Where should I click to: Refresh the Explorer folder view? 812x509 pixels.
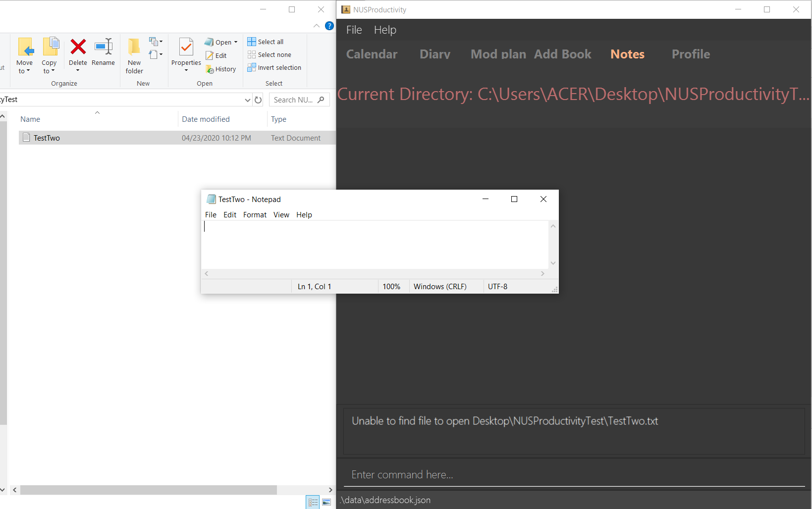coord(258,100)
